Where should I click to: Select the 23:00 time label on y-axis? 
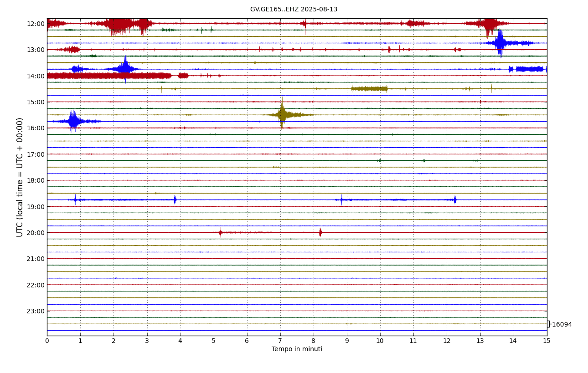[x=36, y=311]
